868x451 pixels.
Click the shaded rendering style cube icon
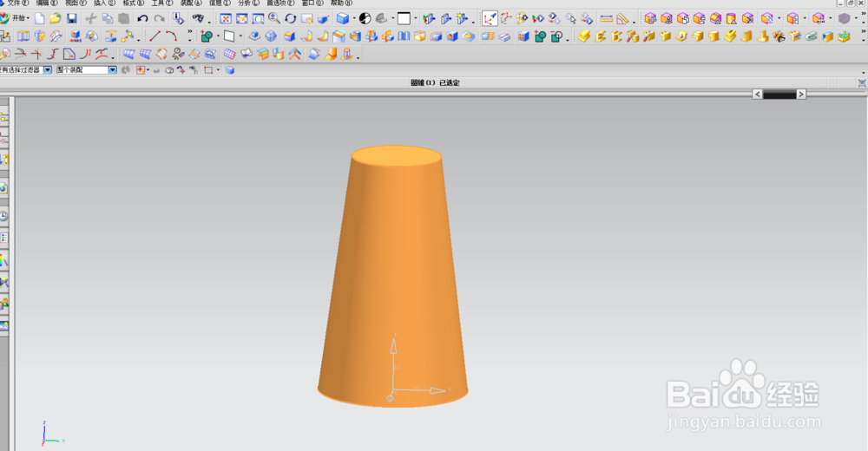tap(343, 19)
